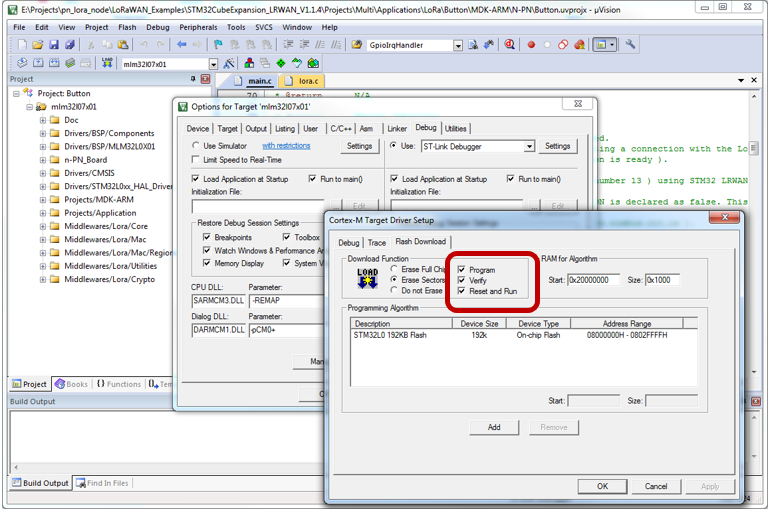The image size is (772, 512).
Task: Click Settings button beside ST-Link Debugger
Action: click(557, 146)
